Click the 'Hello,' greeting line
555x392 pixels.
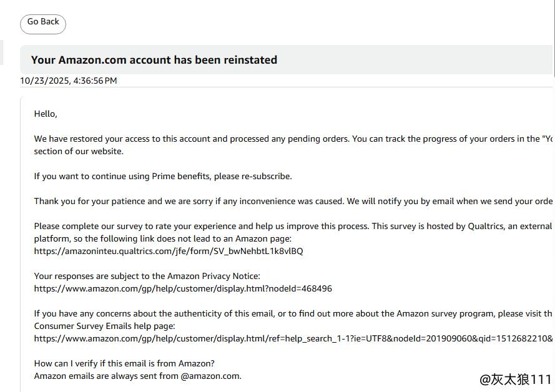(x=46, y=114)
